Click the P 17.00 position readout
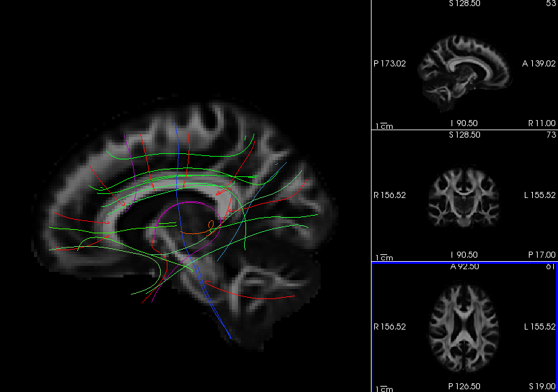The height and width of the screenshot is (392, 558). pyautogui.click(x=542, y=254)
